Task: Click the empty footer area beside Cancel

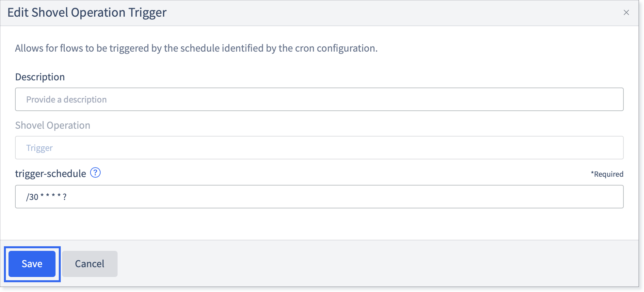Action: click(376, 264)
